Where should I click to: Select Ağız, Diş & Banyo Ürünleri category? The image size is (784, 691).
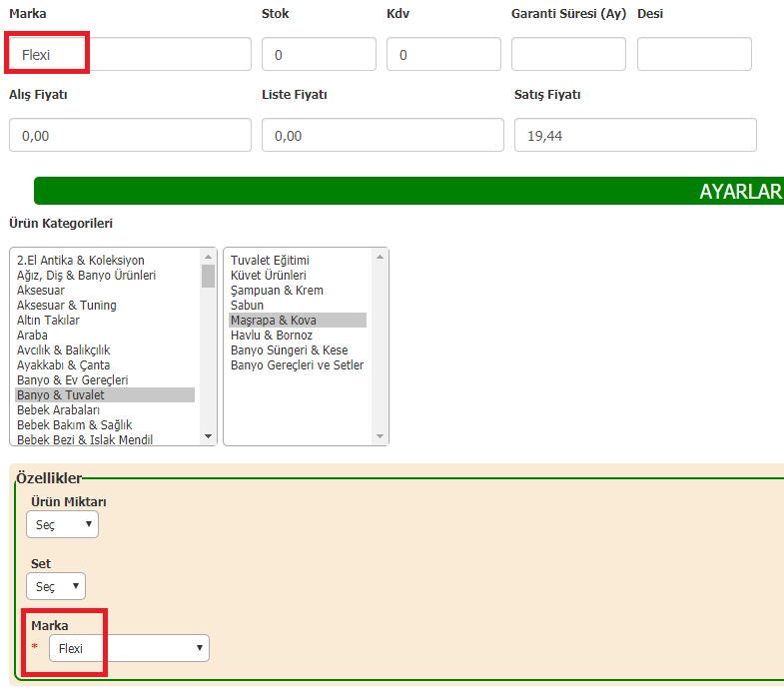[105, 275]
